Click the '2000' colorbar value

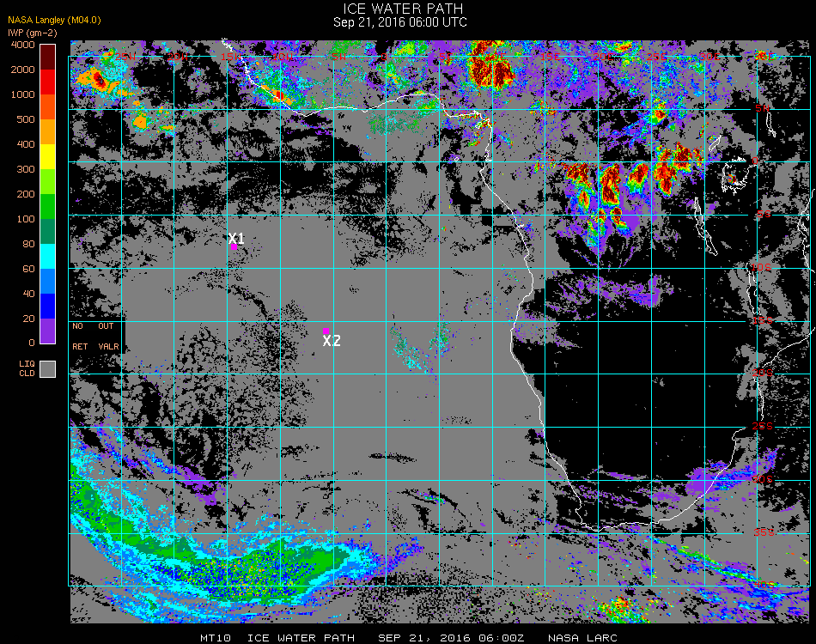point(23,70)
